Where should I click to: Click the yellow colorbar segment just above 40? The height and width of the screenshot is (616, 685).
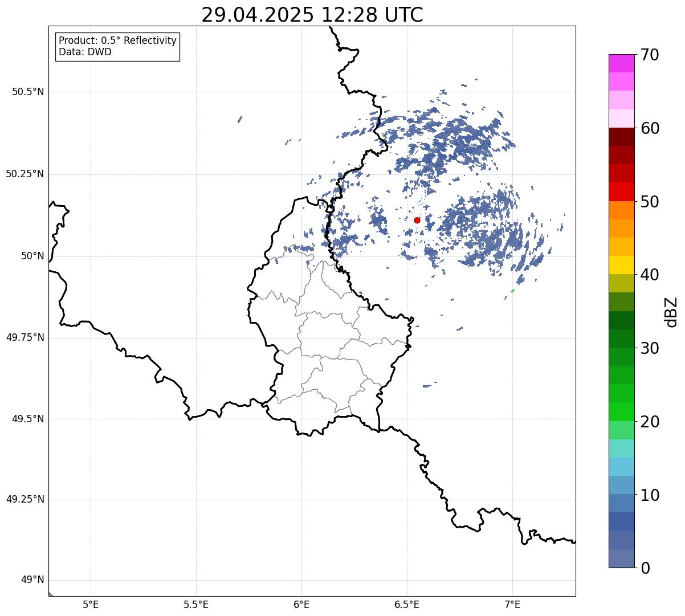622,265
